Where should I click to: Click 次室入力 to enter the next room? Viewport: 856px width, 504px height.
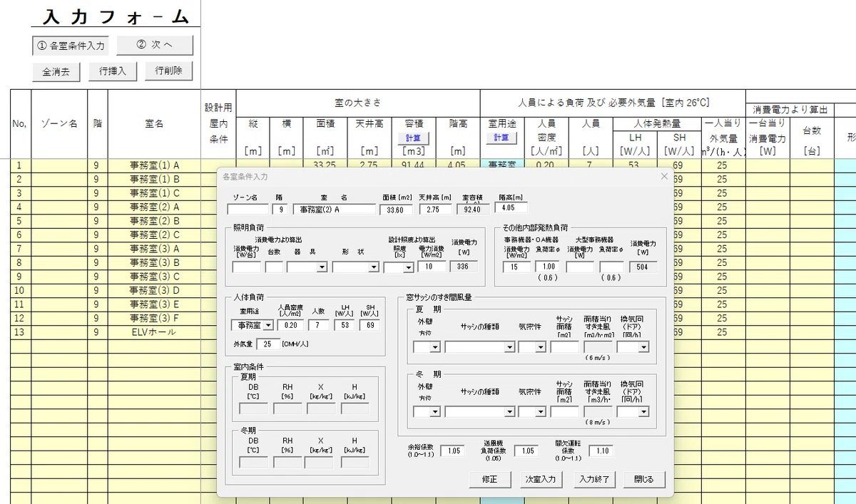pos(540,479)
